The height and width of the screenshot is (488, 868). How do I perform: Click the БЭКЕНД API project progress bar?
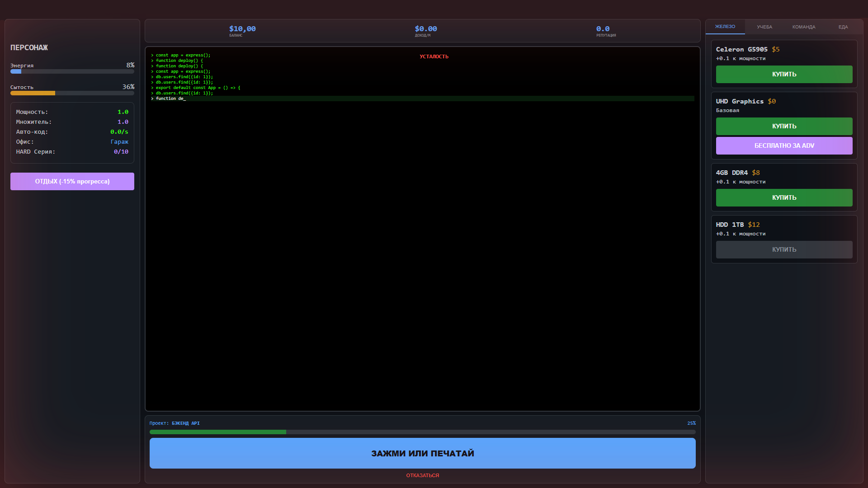[423, 432]
